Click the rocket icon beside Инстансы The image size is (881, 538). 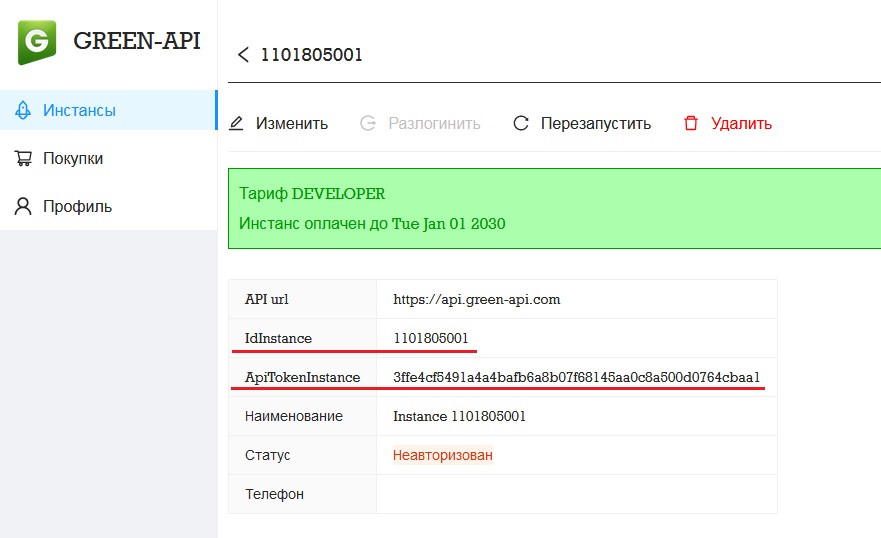[23, 110]
